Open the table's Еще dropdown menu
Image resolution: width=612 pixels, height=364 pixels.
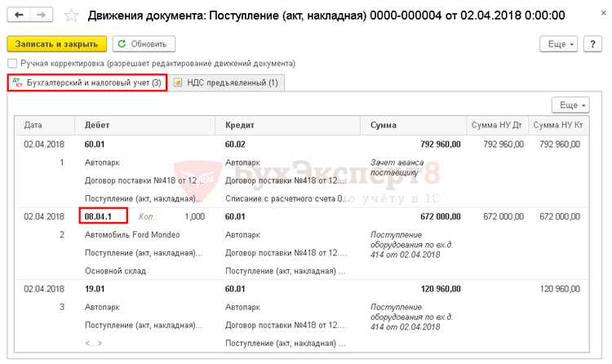tap(570, 105)
